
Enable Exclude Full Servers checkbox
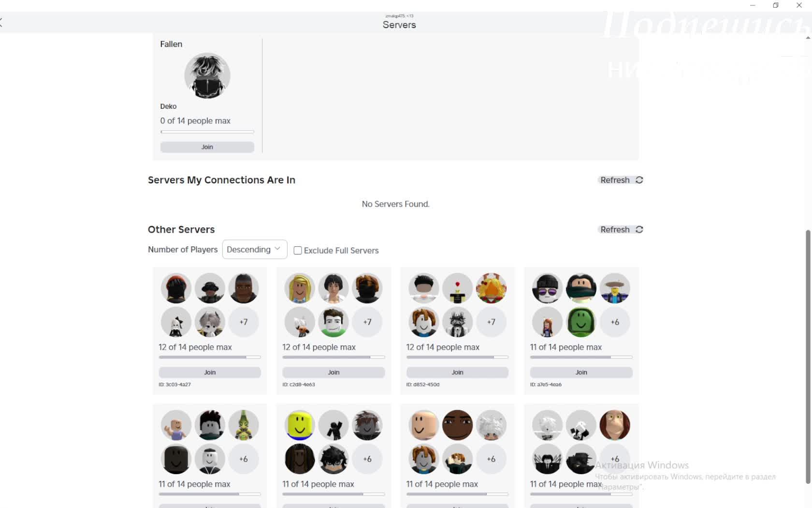pyautogui.click(x=298, y=251)
